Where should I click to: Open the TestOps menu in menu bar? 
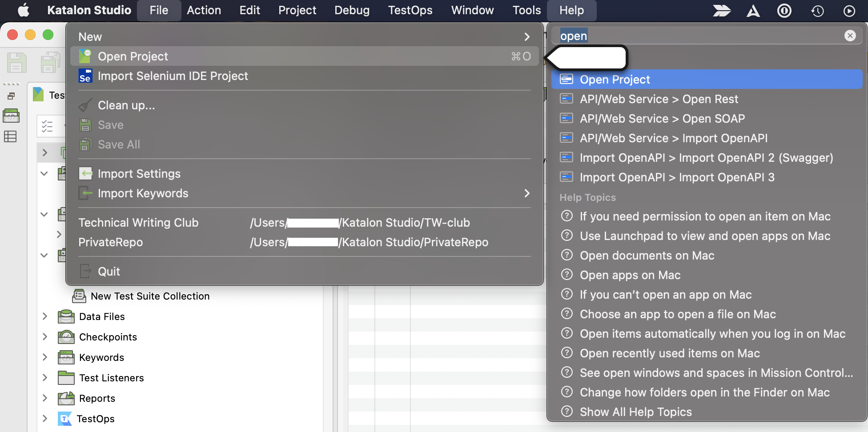[410, 10]
